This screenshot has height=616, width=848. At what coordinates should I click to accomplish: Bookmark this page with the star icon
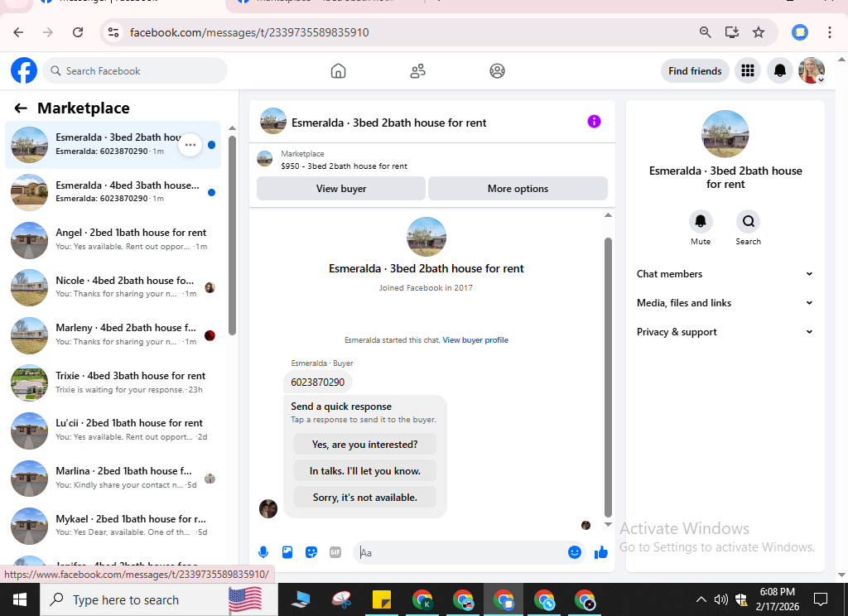pyautogui.click(x=759, y=32)
